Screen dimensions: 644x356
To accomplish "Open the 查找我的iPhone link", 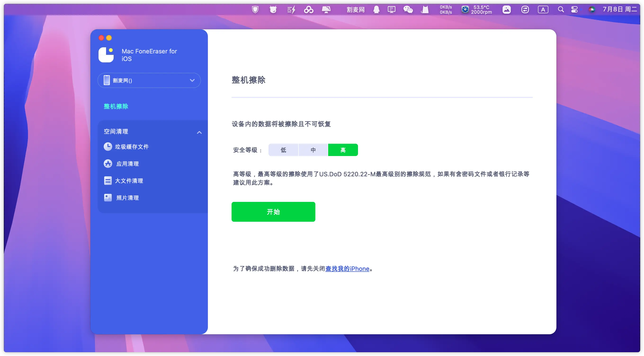I will [347, 269].
